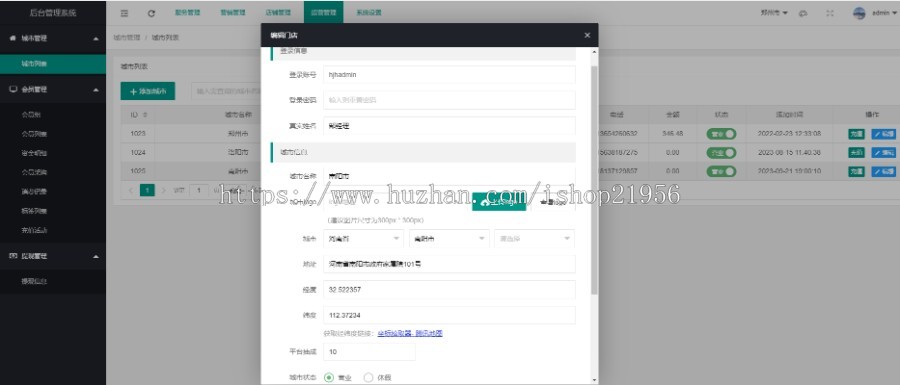Sort the table by ID column
Image resolution: width=900 pixels, height=385 pixels.
coord(145,115)
